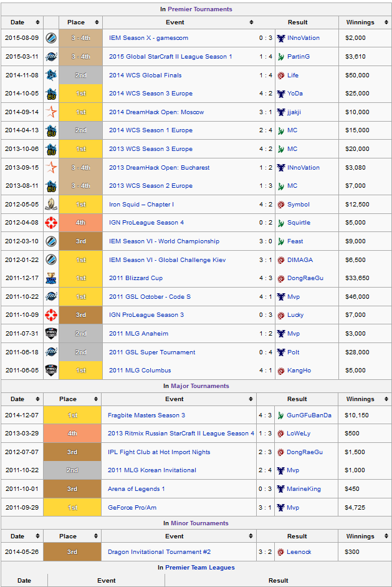The width and height of the screenshot is (392, 587).
Task: Open IEM Season X - gamescom event
Action: pyautogui.click(x=148, y=38)
